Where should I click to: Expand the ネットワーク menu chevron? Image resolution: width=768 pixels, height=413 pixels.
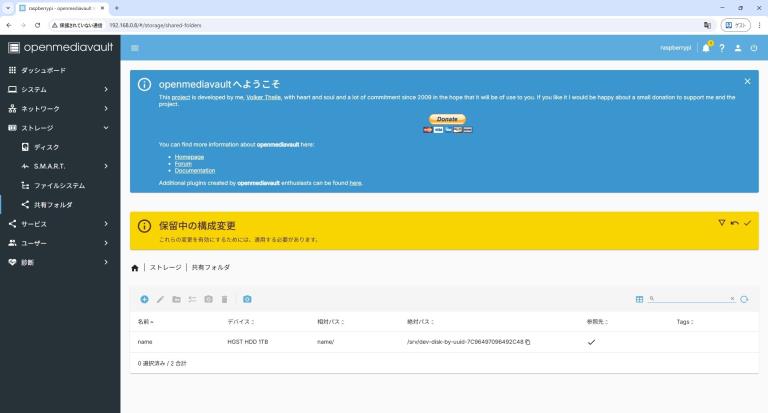(106, 108)
